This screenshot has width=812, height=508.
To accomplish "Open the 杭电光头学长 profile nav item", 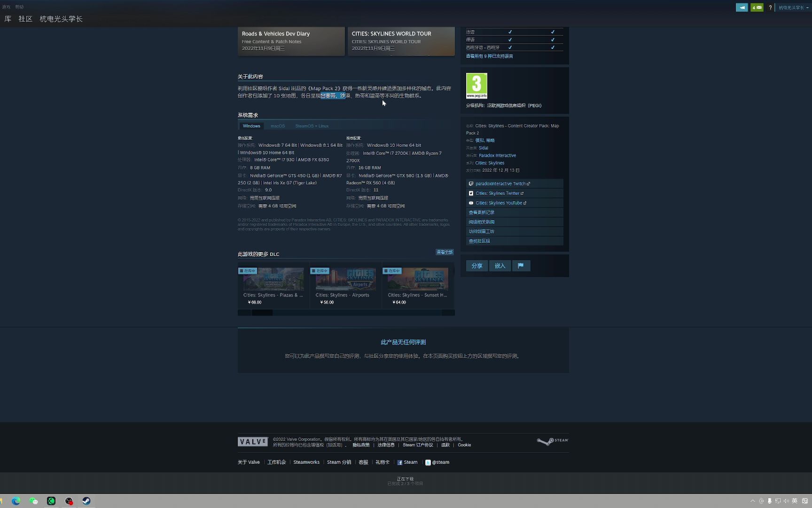I will coord(61,19).
